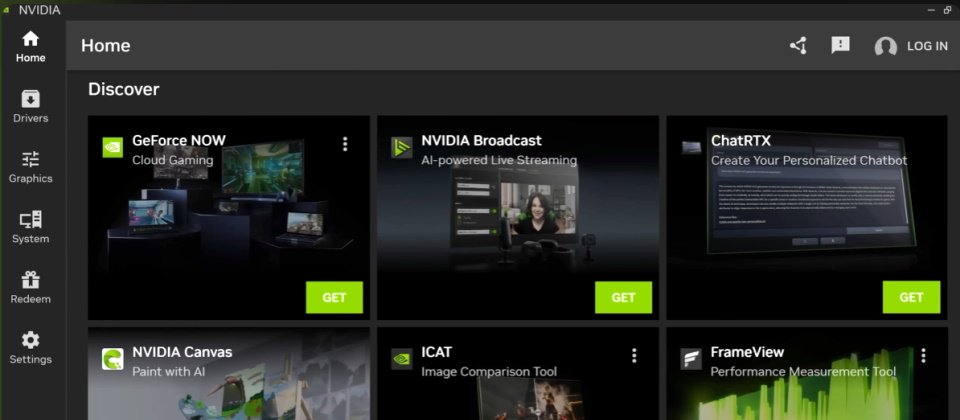This screenshot has height=420, width=960.
Task: Click the share icon in header
Action: (798, 46)
